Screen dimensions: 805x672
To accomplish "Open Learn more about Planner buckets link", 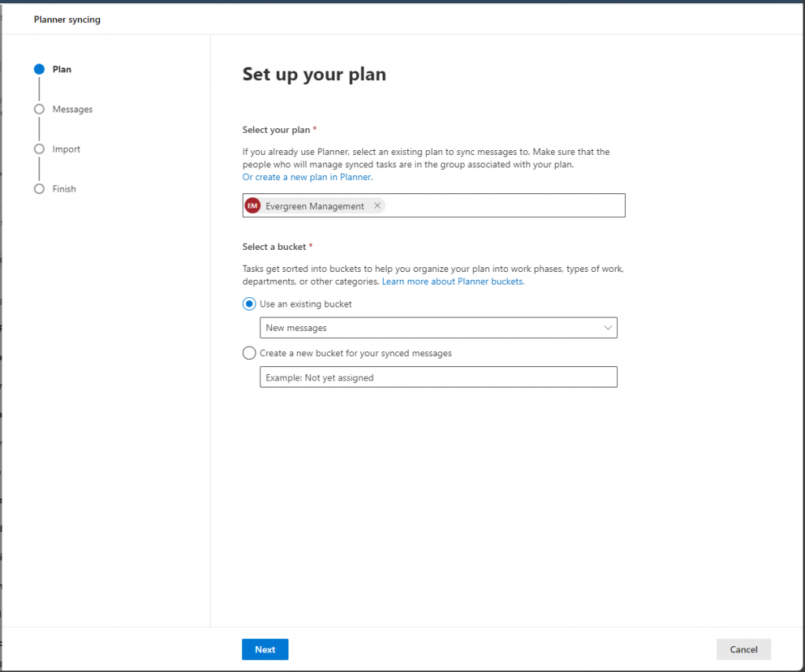I will tap(453, 281).
